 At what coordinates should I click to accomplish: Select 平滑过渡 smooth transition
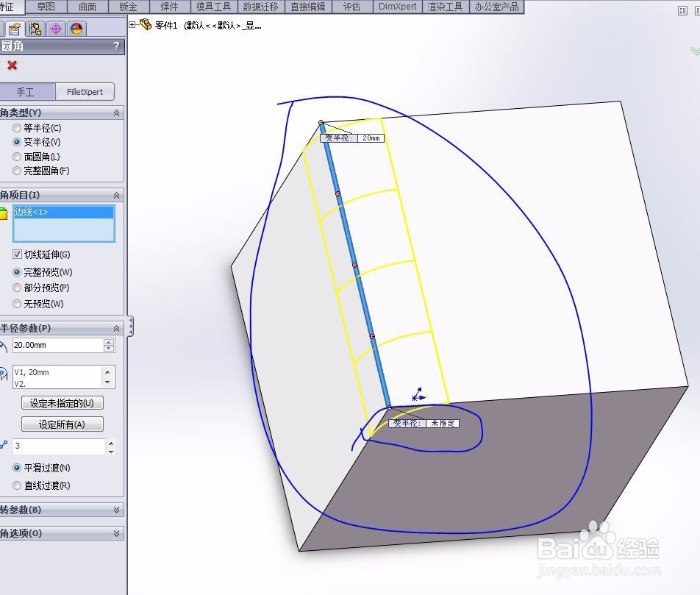tap(17, 468)
